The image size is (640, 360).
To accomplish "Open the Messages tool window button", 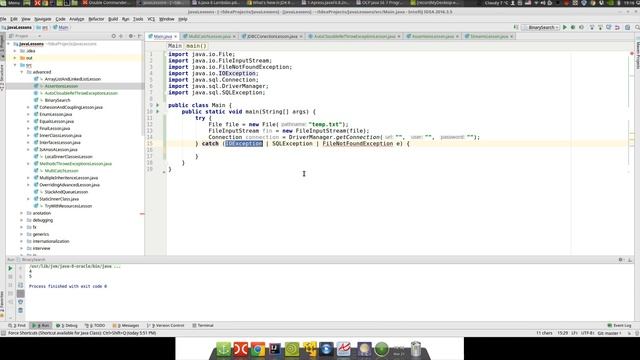I will click(x=126, y=325).
